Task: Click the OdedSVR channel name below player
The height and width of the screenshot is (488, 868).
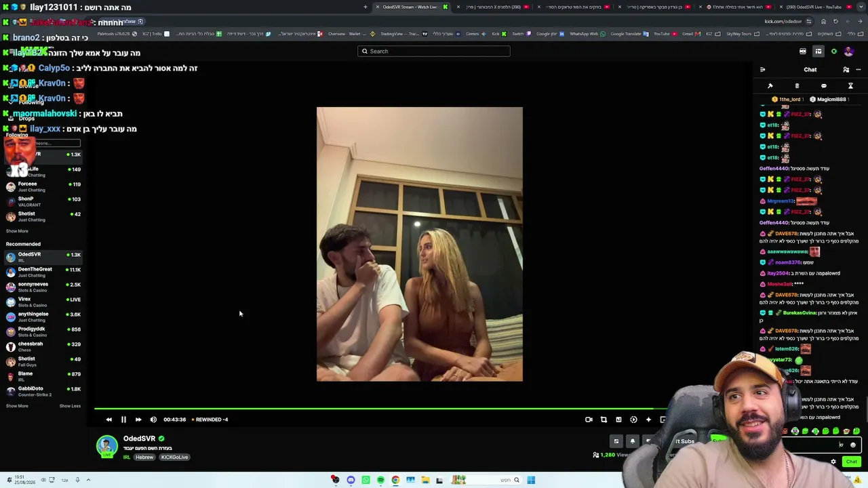Action: [139, 439]
